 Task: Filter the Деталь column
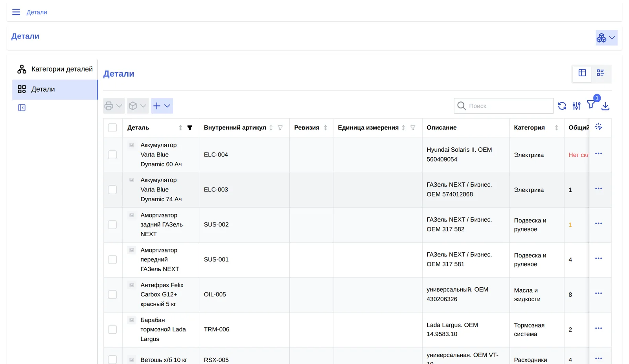coord(189,128)
